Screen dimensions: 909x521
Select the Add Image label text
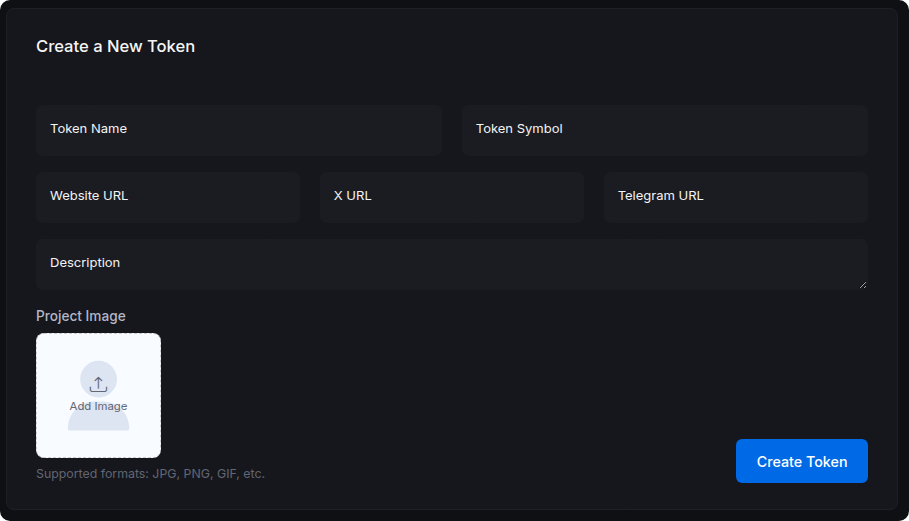pos(99,406)
